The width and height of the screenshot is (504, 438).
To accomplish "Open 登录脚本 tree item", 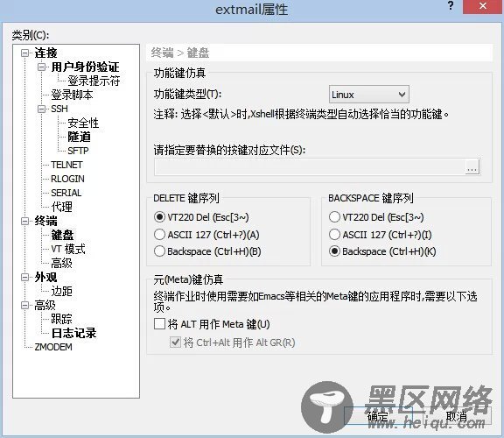I will pos(72,95).
